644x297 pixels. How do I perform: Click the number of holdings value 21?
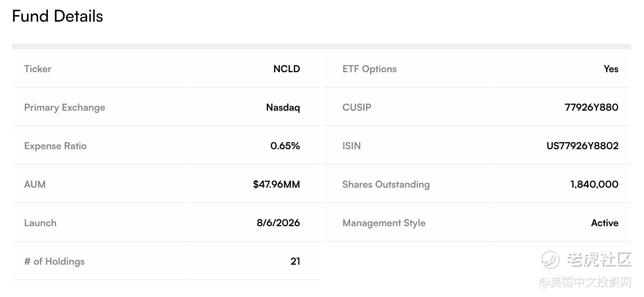pyautogui.click(x=295, y=261)
